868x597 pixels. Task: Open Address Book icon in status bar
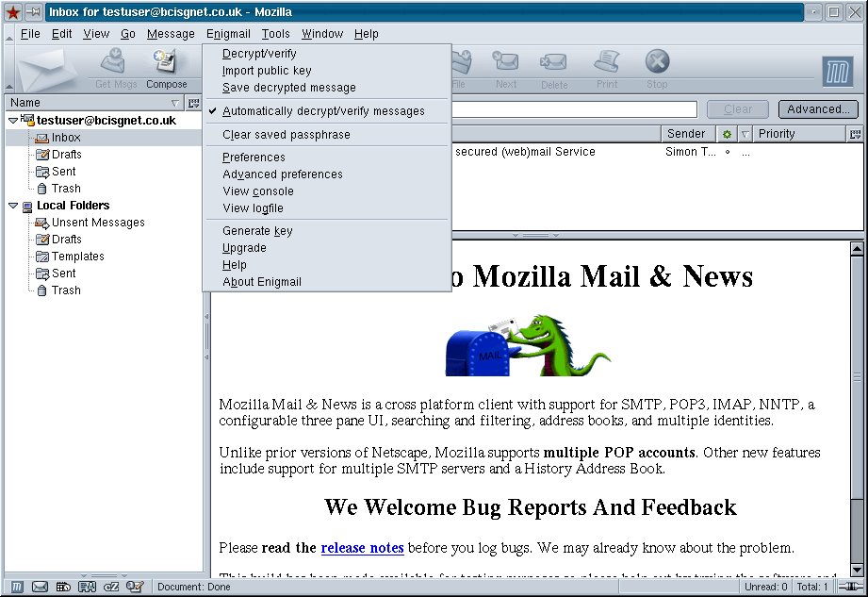click(87, 587)
